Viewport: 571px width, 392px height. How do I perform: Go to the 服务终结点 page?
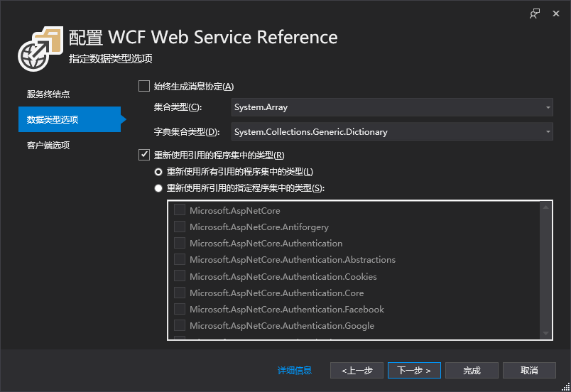48,94
